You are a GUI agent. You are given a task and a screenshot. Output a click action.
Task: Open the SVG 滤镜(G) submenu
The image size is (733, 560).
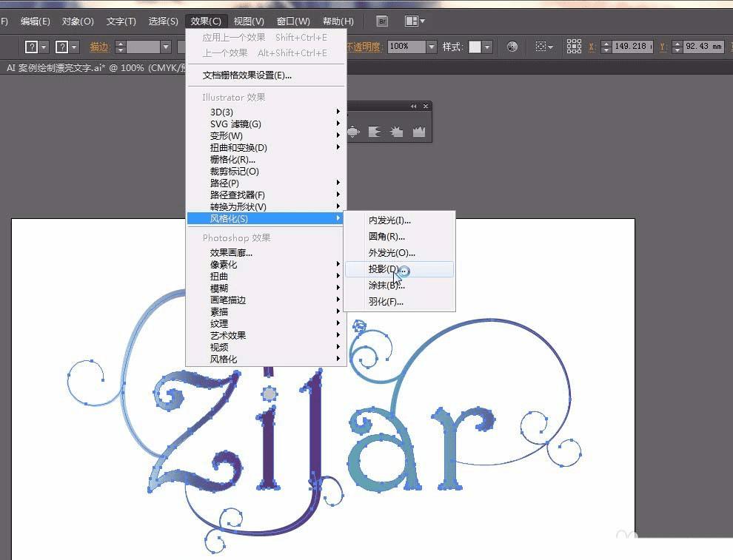pyautogui.click(x=266, y=124)
